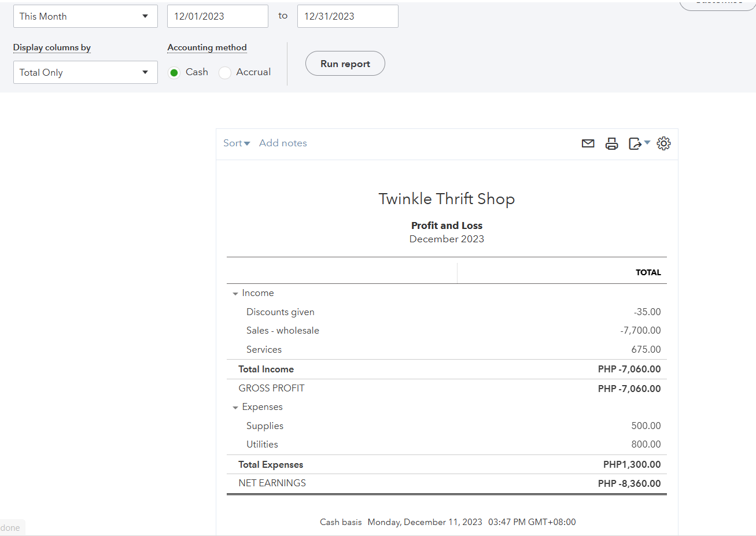
Task: Click the end date field 12/31/2023
Action: (x=347, y=16)
